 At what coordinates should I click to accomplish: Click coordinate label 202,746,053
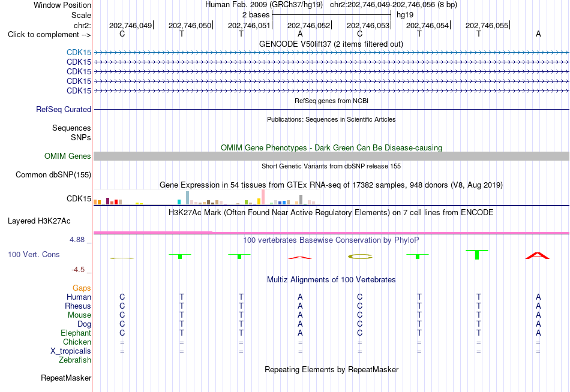[x=368, y=25]
